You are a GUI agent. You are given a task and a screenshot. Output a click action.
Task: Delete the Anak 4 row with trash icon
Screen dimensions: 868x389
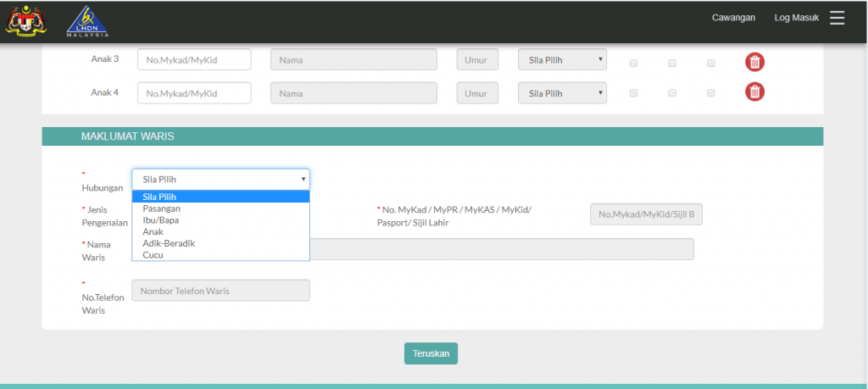click(x=754, y=92)
